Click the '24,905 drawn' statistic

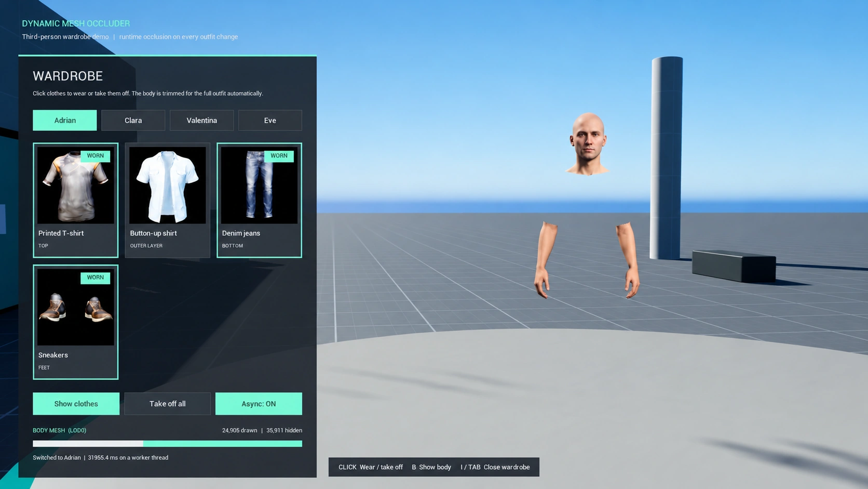pyautogui.click(x=239, y=430)
